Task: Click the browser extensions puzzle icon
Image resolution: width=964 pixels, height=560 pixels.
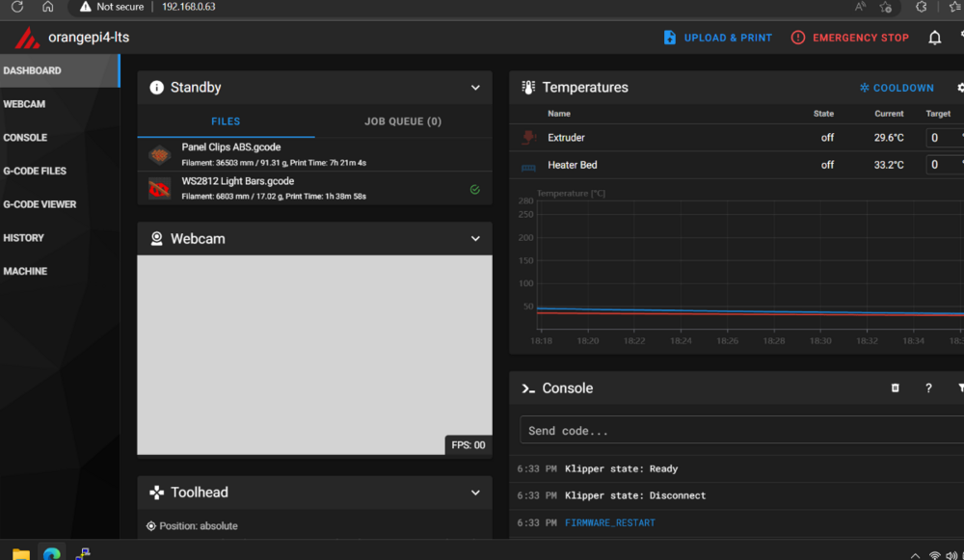Action: [921, 7]
